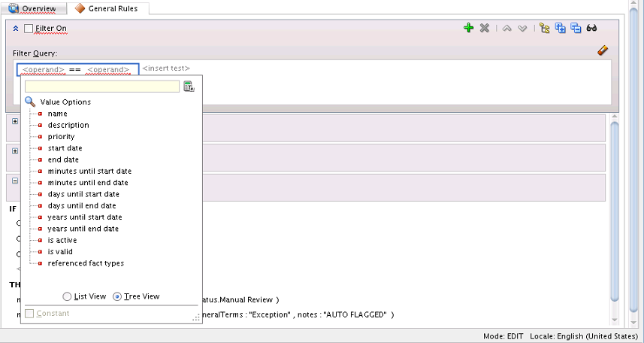Click the Mode: EDIT status text
Image resolution: width=644 pixels, height=343 pixels.
503,336
